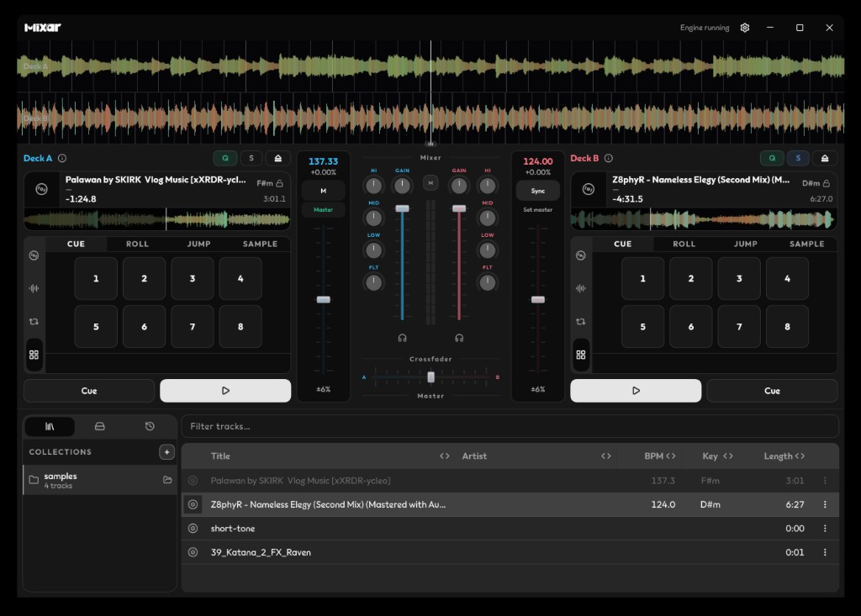The image size is (861, 616).
Task: Toggle Deck B S button
Action: point(799,158)
